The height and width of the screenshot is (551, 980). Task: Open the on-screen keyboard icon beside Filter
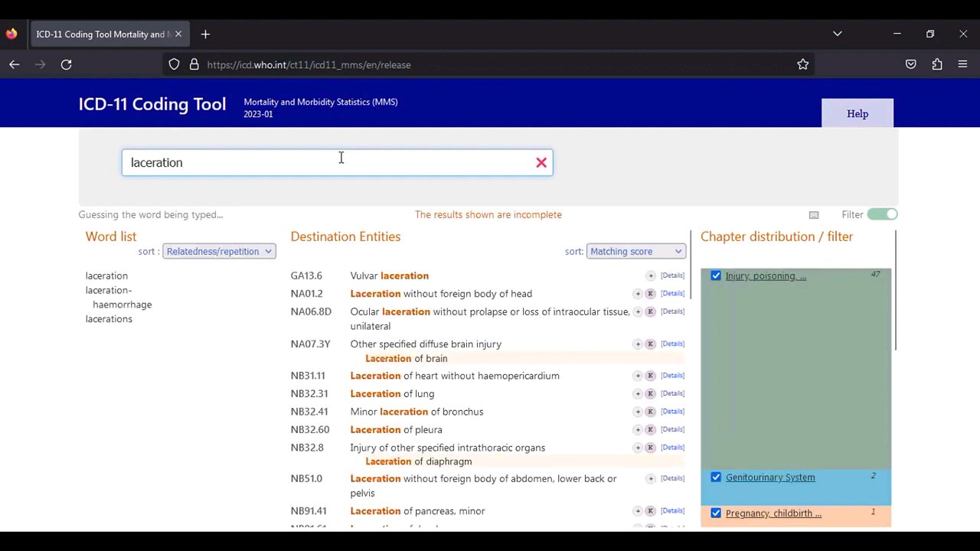814,215
